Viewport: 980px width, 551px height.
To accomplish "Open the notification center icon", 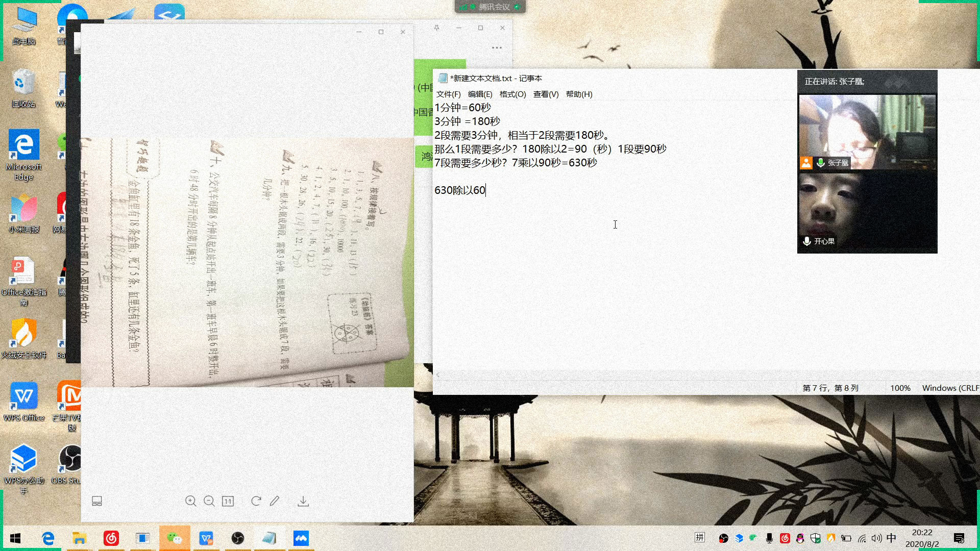I will [959, 538].
